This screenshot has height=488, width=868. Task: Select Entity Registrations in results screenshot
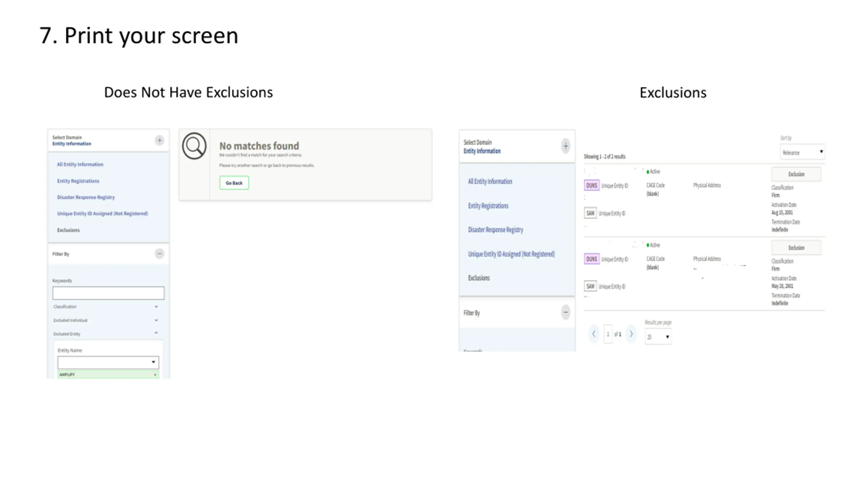click(488, 206)
